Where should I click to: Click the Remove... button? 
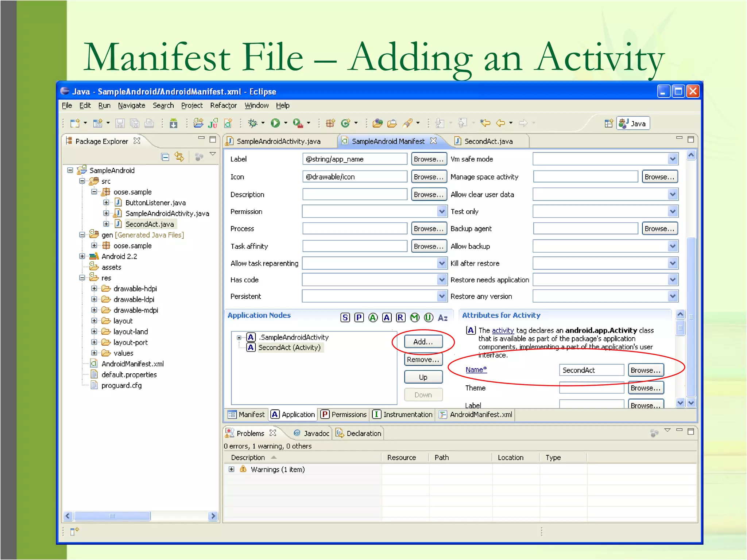click(x=423, y=359)
